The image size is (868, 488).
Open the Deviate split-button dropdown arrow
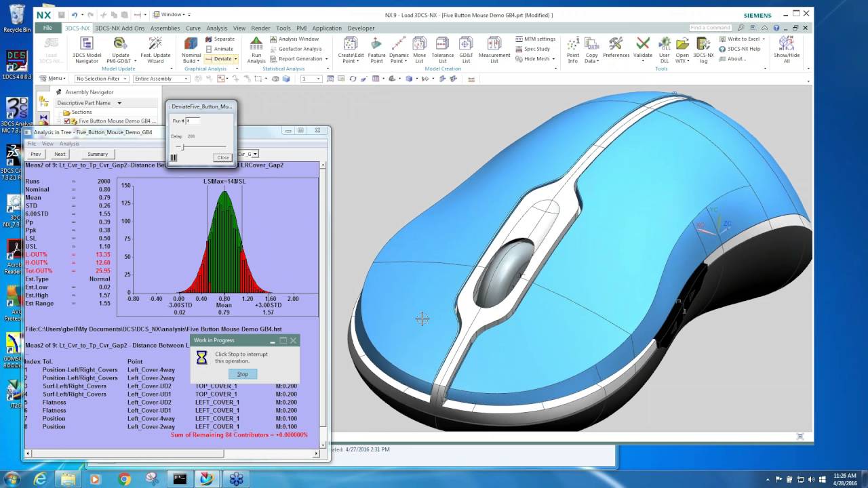[235, 59]
